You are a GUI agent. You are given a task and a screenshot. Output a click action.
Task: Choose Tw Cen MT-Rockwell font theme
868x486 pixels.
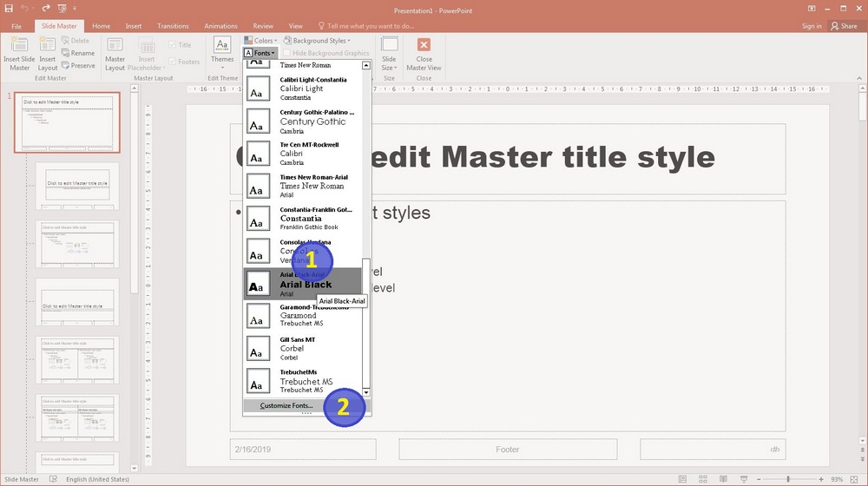pyautogui.click(x=303, y=154)
